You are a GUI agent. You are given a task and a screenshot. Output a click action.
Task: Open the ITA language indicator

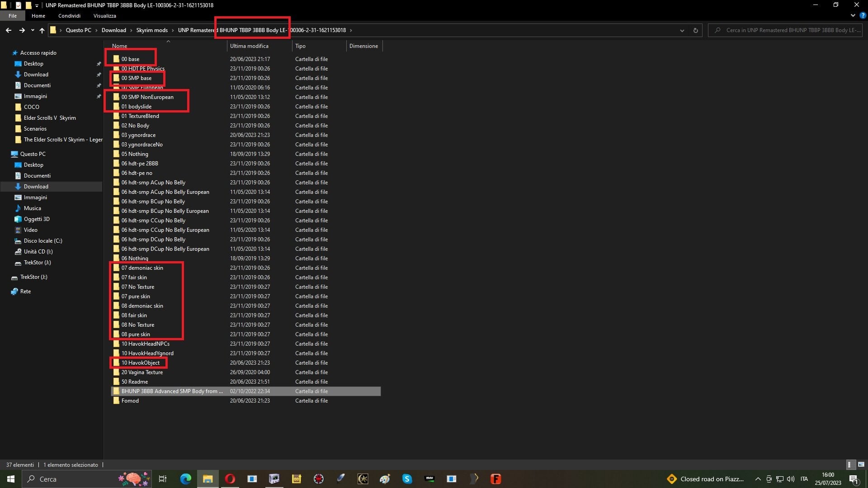[x=804, y=479]
